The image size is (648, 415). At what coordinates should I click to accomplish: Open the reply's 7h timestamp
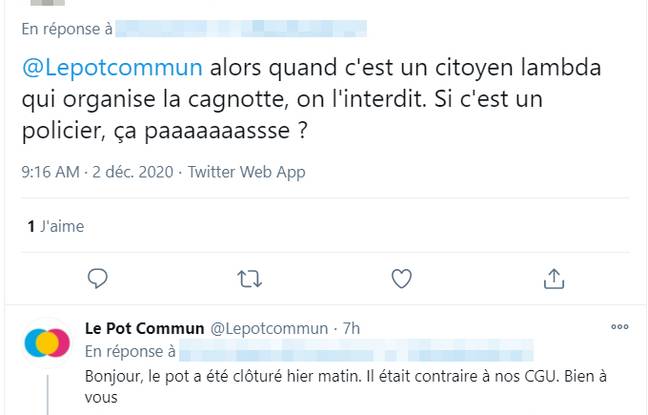click(x=351, y=328)
